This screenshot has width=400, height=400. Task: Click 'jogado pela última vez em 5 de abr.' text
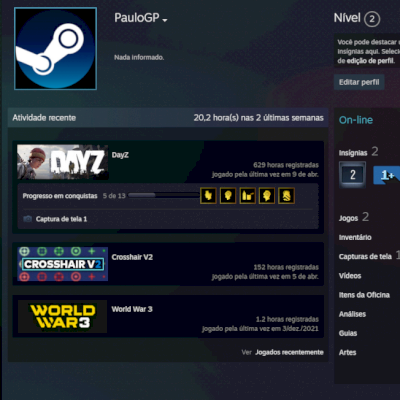point(265,277)
